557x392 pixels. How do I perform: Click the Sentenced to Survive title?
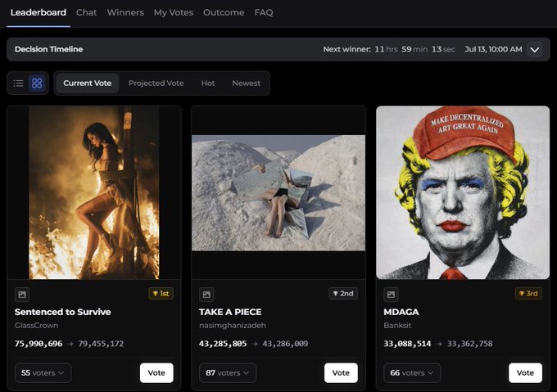click(63, 312)
